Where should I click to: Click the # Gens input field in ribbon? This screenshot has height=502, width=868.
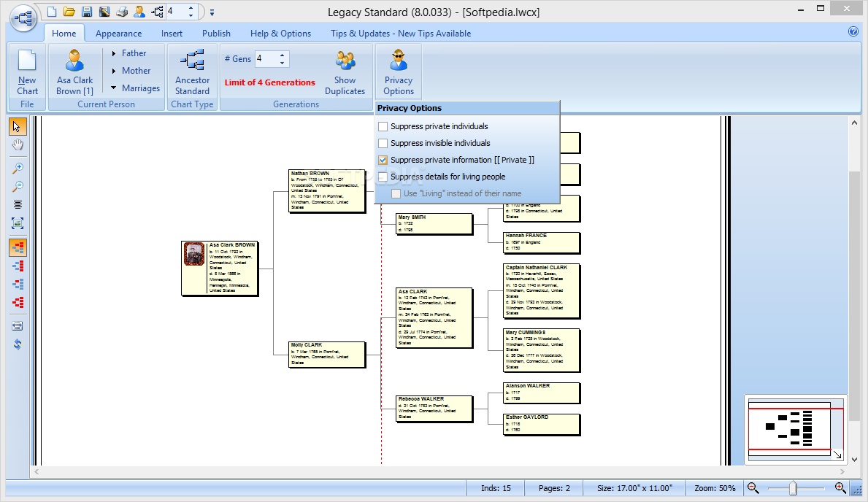266,58
